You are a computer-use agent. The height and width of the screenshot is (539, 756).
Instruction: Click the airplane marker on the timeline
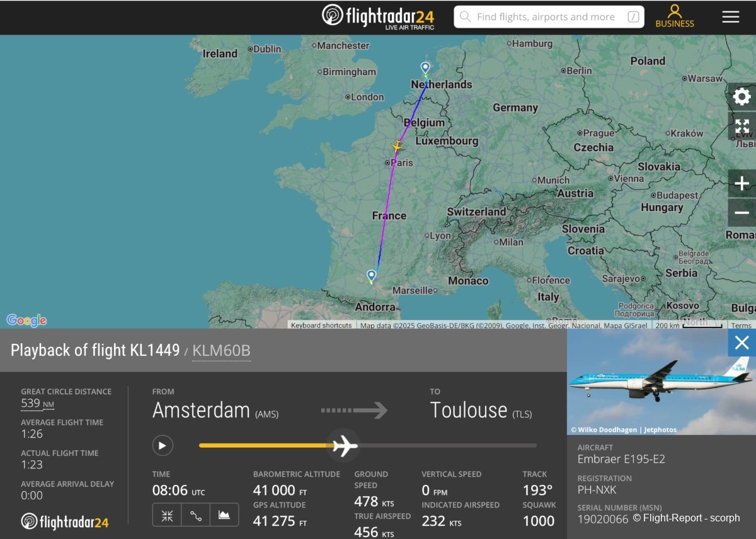344,446
